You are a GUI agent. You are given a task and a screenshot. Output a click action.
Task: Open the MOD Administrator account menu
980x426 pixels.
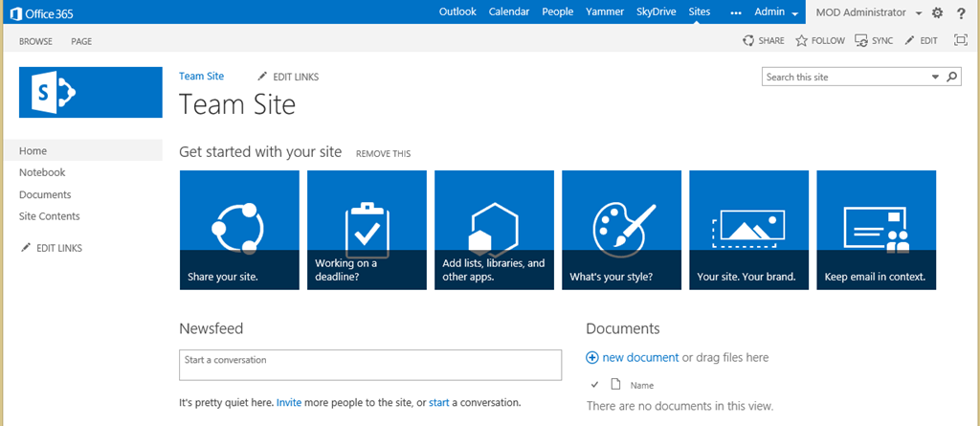click(x=869, y=12)
